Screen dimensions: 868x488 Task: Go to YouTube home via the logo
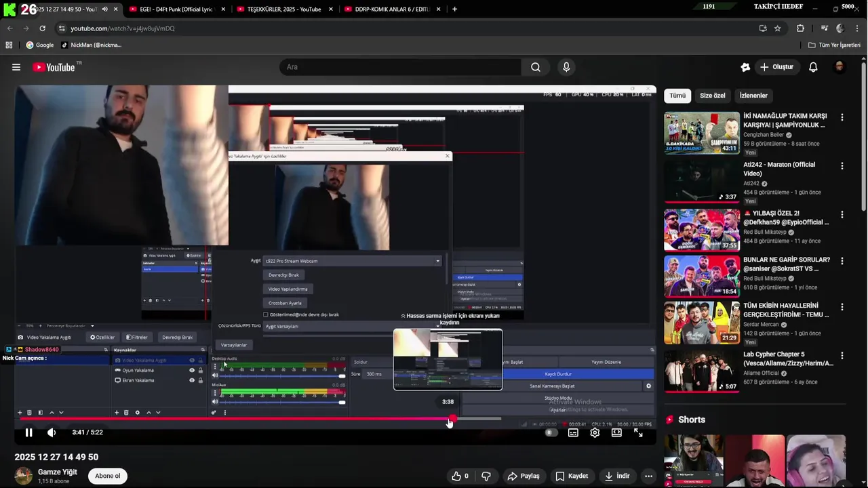coord(54,67)
